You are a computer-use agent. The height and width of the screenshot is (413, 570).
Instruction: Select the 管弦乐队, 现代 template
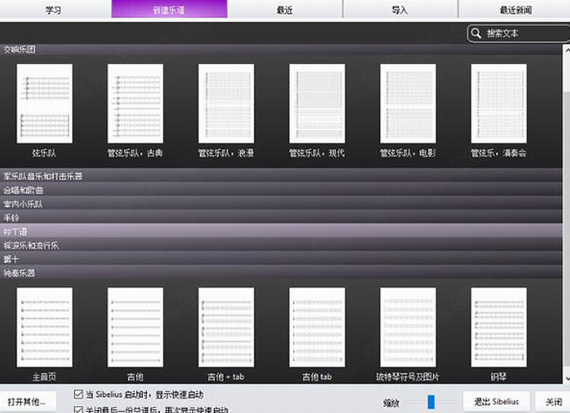click(x=317, y=104)
